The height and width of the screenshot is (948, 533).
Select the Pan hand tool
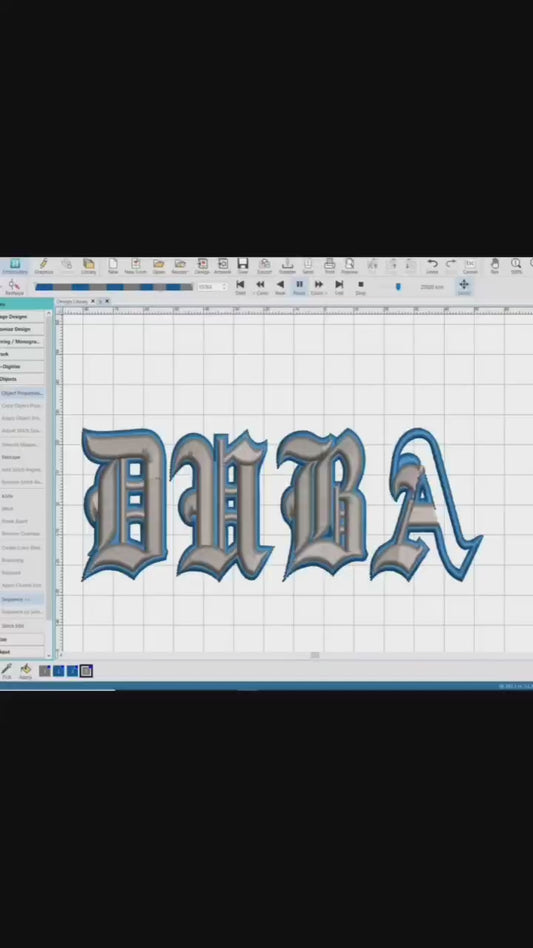click(x=494, y=266)
